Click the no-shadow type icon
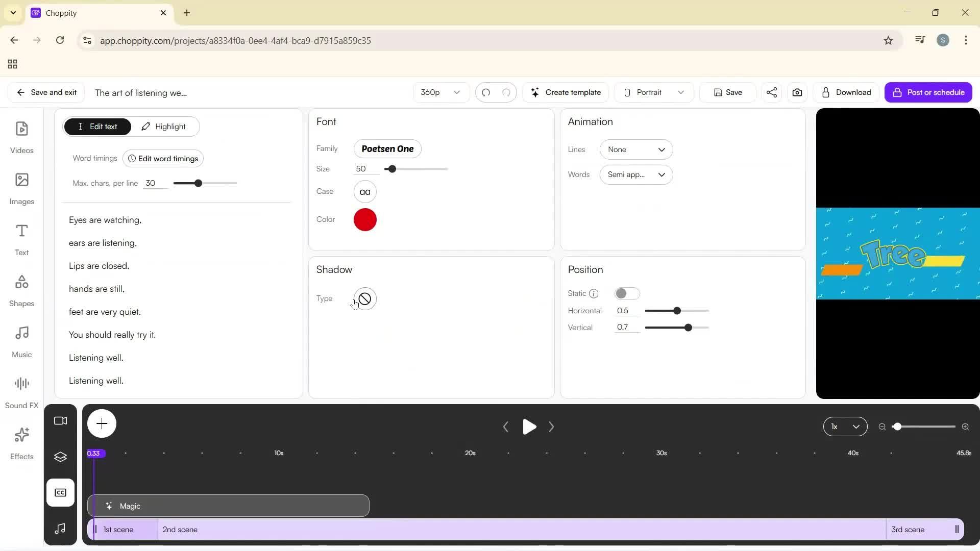Screen dimensions: 980x551 point(364,299)
